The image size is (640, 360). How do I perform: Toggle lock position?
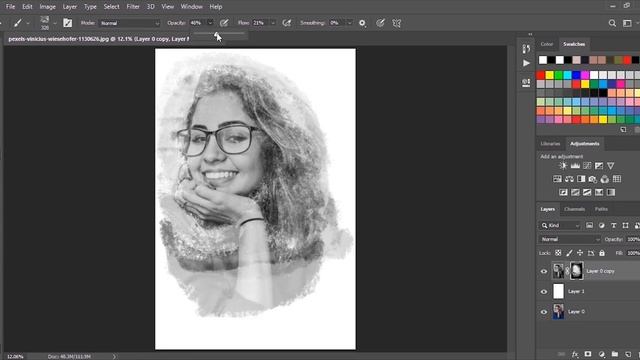[580, 253]
